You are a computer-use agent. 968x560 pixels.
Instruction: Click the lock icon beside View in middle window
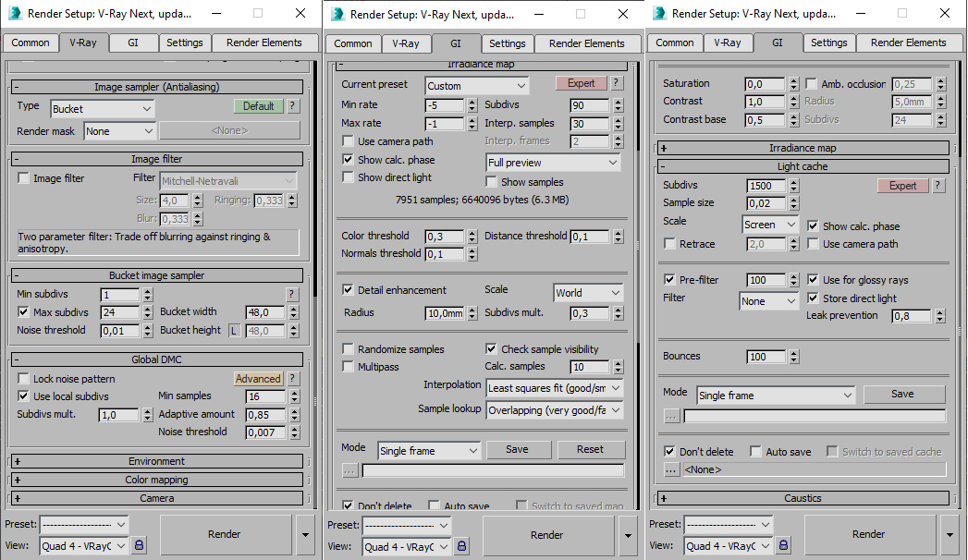[x=461, y=546]
